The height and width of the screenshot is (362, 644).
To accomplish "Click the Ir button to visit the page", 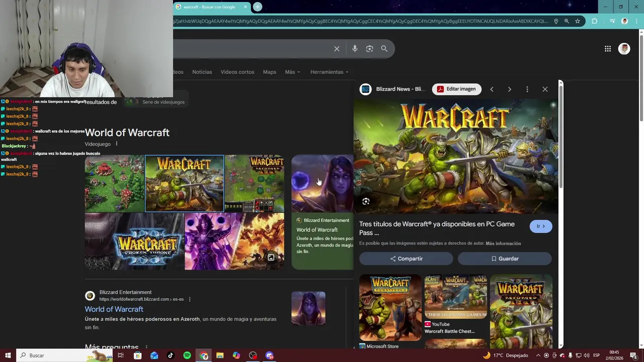I will [541, 226].
